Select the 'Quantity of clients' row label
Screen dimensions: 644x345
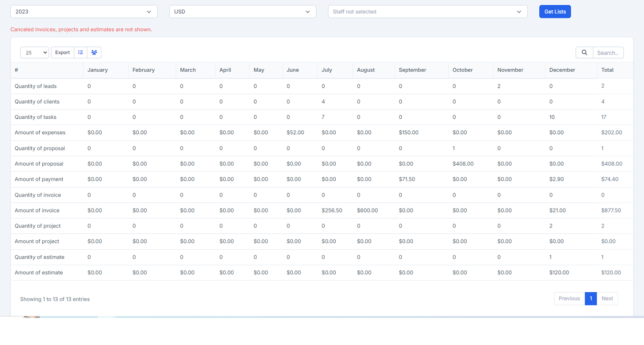37,102
